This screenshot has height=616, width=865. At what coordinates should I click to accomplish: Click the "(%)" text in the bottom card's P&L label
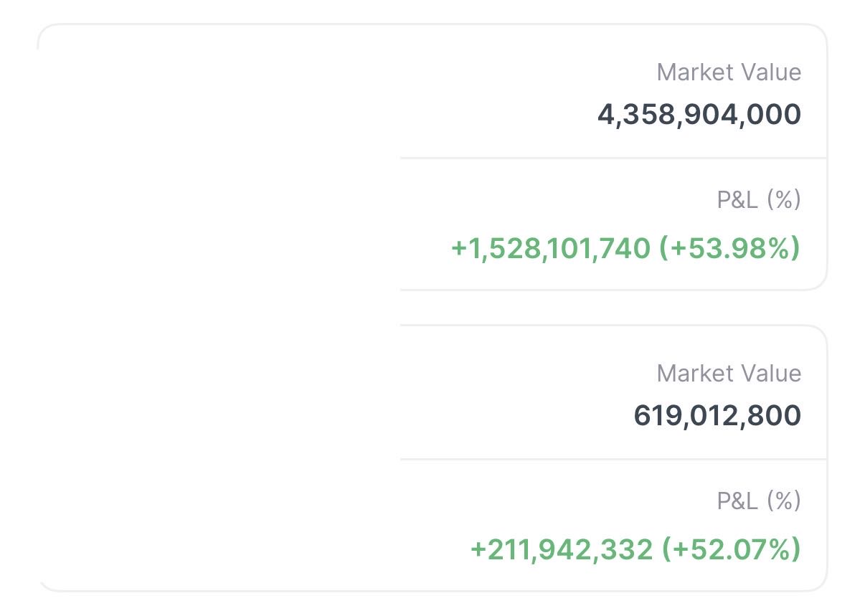click(x=783, y=501)
